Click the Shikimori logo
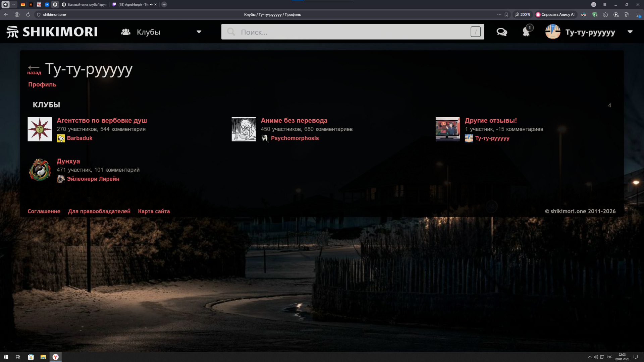644x362 pixels. tap(52, 32)
